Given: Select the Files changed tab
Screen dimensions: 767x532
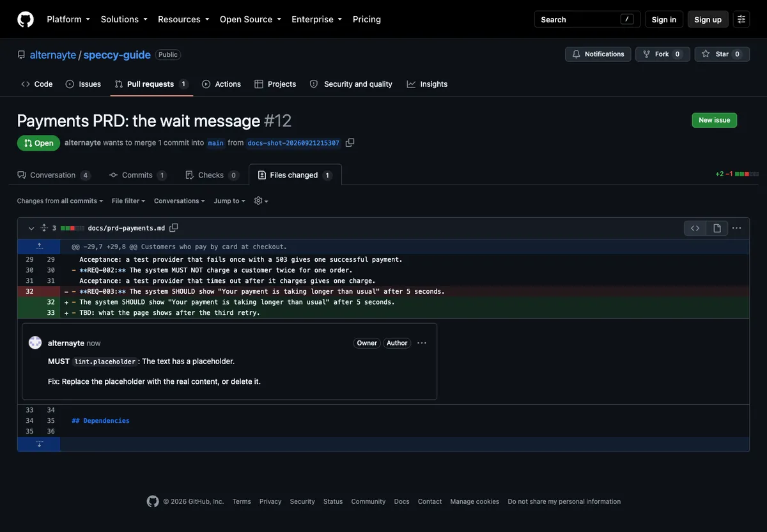Looking at the screenshot, I should 295,175.
